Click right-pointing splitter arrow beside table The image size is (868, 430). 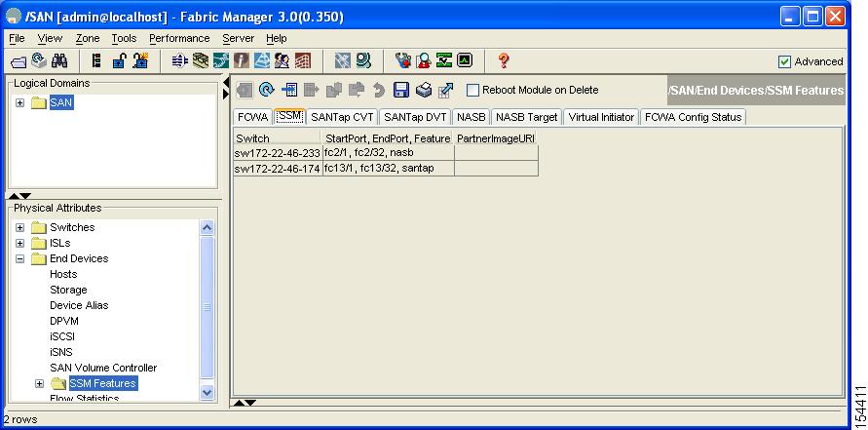click(x=226, y=95)
